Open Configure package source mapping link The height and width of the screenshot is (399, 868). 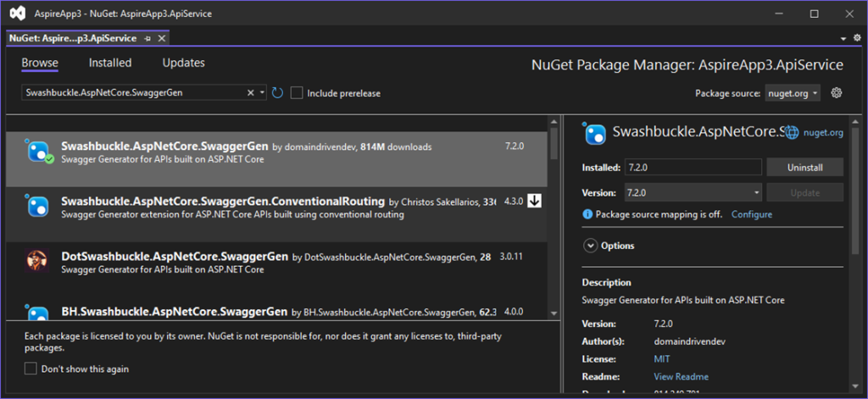(752, 214)
